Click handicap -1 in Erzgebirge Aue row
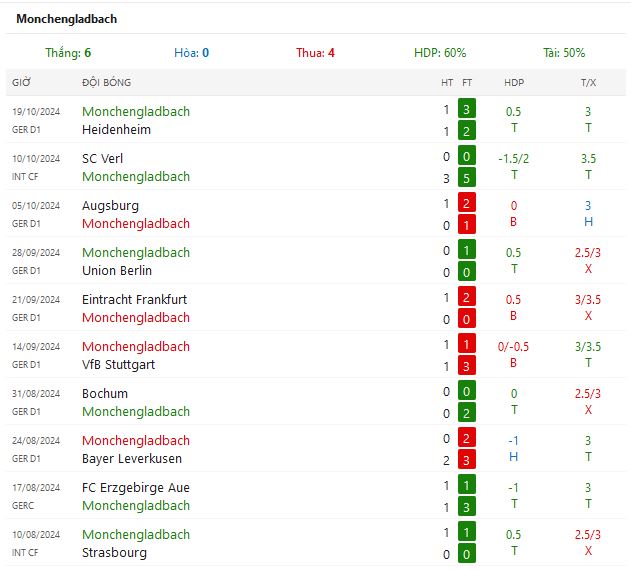Viewport: 631px width, 570px height. (513, 488)
